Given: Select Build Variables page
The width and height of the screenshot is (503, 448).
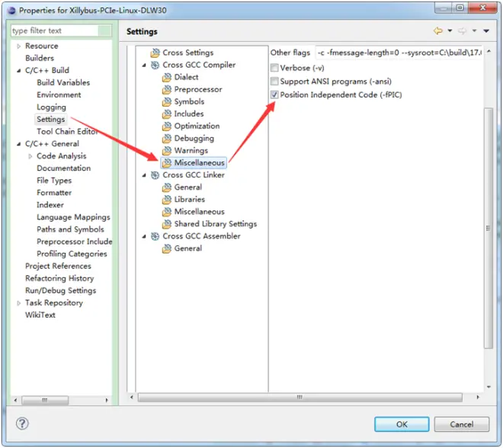Looking at the screenshot, I should pos(63,82).
